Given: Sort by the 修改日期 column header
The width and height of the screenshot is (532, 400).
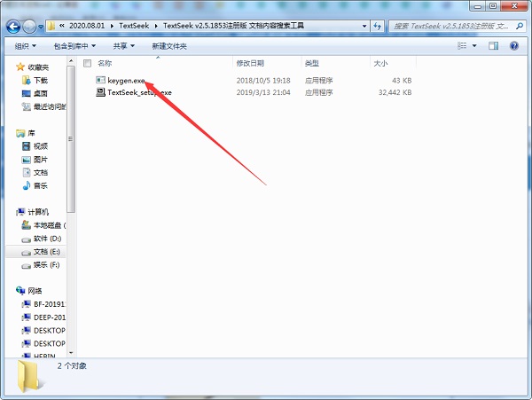Looking at the screenshot, I should (x=250, y=63).
